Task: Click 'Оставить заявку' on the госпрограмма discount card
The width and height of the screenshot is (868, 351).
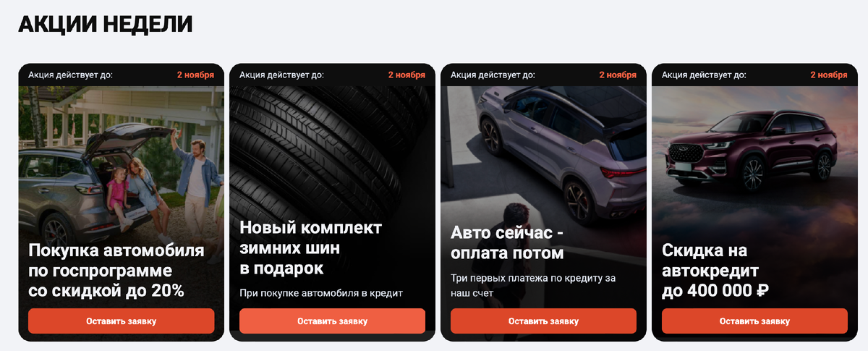Action: (x=121, y=321)
